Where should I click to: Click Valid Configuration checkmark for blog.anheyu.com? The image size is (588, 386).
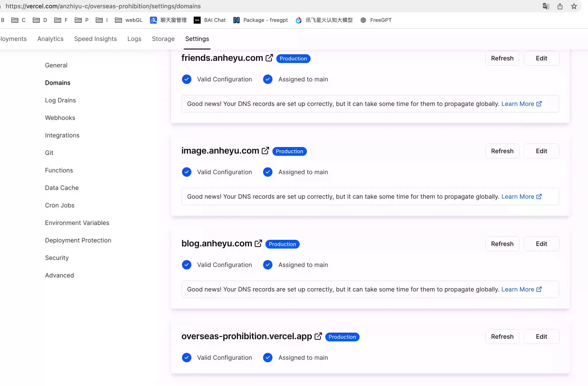(x=186, y=265)
